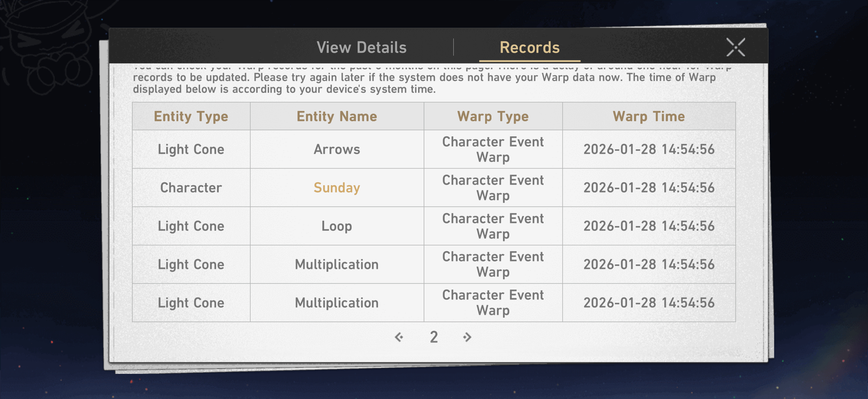Screen dimensions: 868x399
Task: Close the warp records window
Action: tap(736, 47)
